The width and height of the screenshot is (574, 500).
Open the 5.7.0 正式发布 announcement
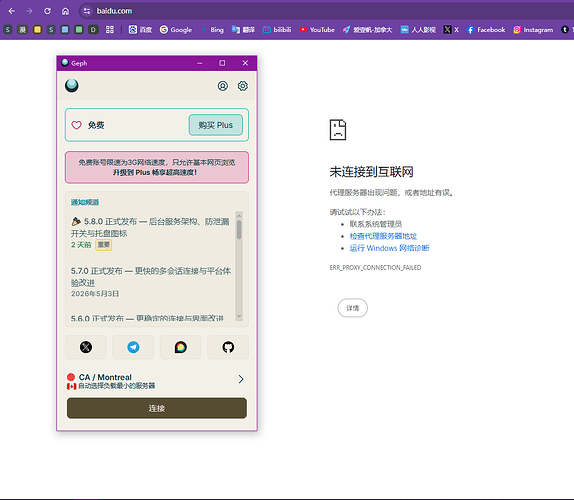click(x=151, y=277)
